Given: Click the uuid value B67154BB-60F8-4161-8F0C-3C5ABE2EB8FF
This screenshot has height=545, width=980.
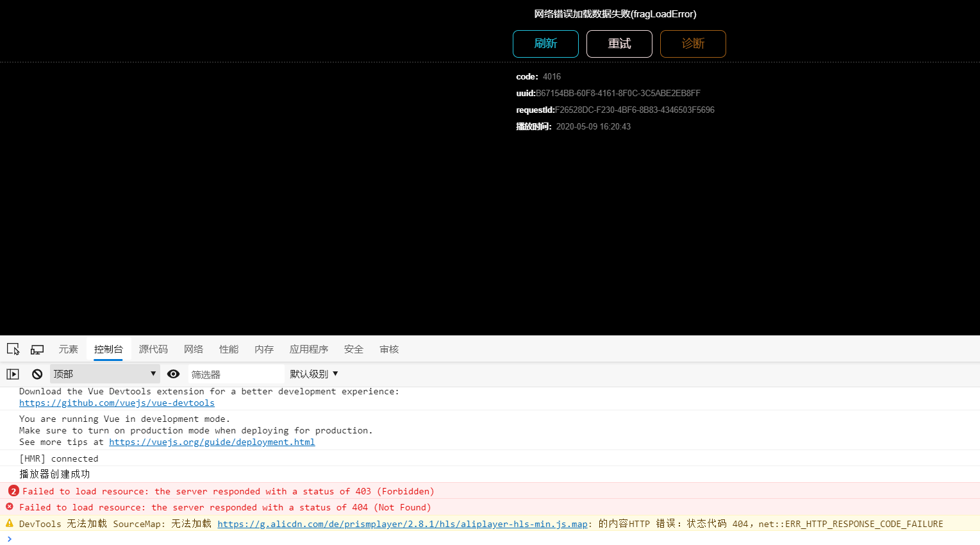Looking at the screenshot, I should [618, 93].
